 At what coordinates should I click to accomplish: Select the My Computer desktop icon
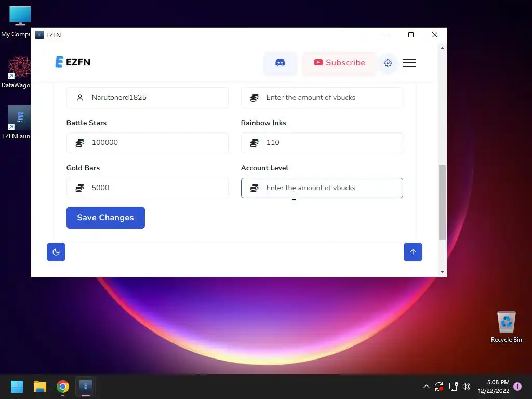click(x=16, y=22)
